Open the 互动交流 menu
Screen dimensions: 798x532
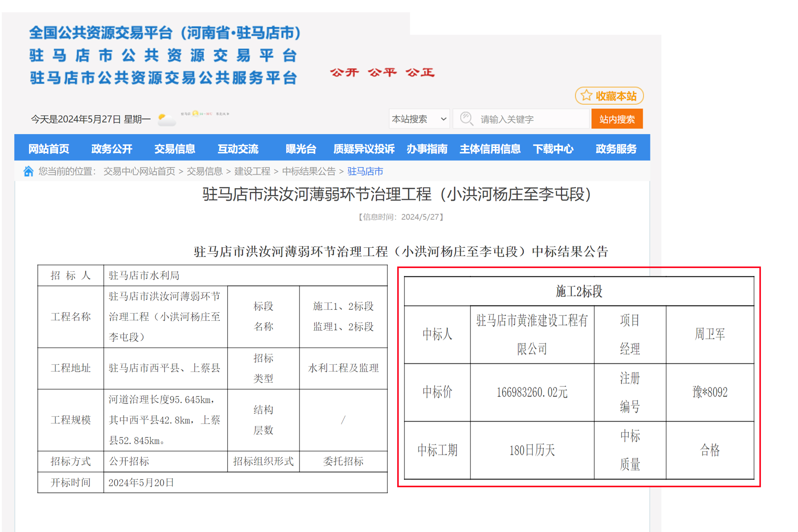(238, 149)
